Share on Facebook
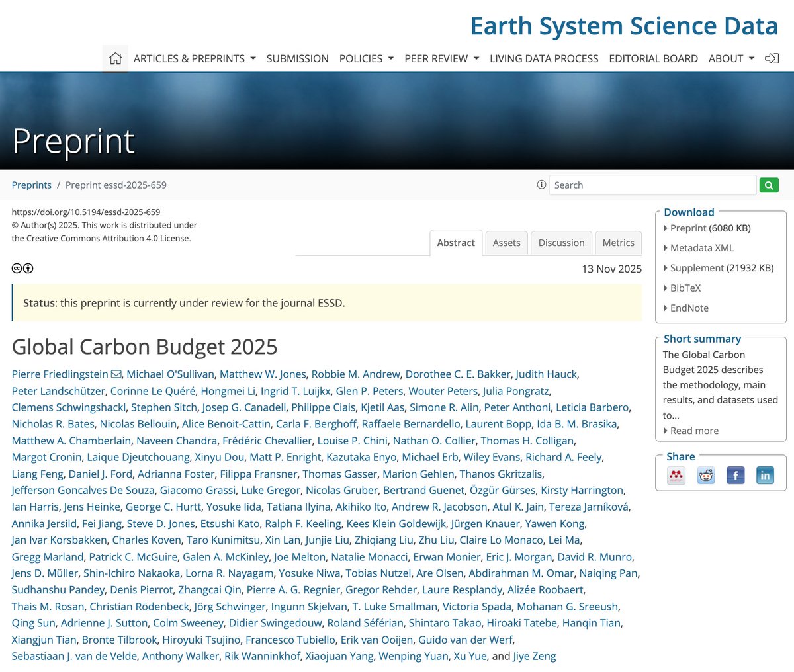794x672 pixels. [736, 475]
